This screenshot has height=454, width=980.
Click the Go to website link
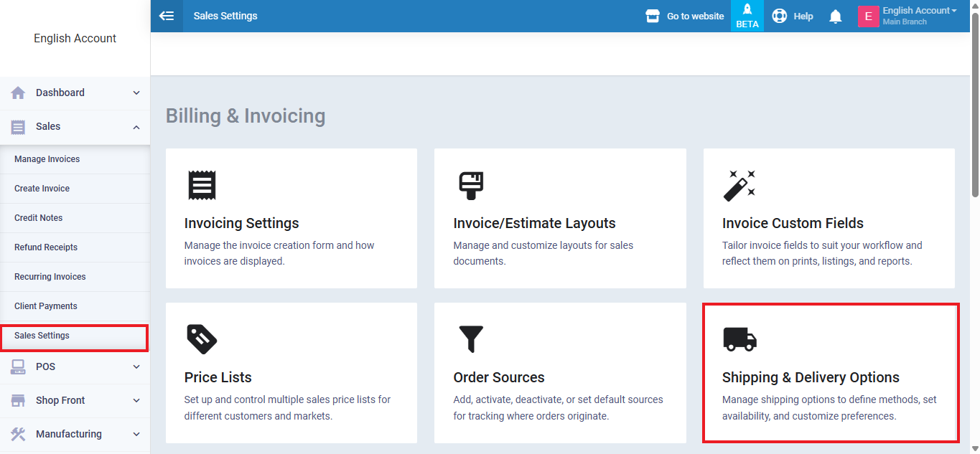pos(685,16)
